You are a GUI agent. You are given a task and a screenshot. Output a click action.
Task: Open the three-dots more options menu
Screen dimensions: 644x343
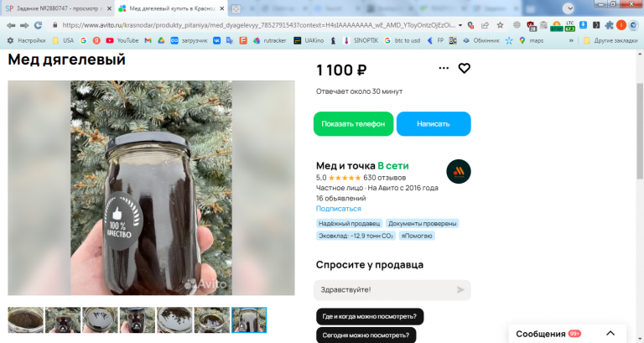(444, 68)
